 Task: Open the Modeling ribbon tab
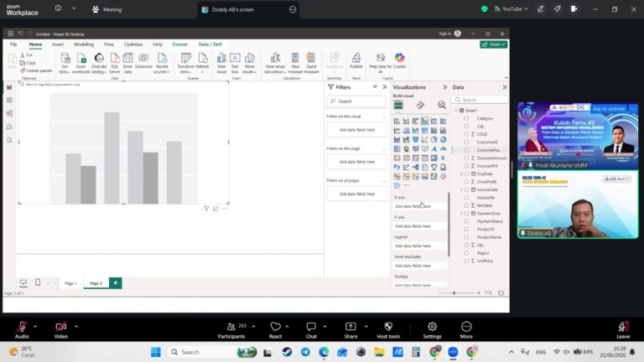pos(84,44)
